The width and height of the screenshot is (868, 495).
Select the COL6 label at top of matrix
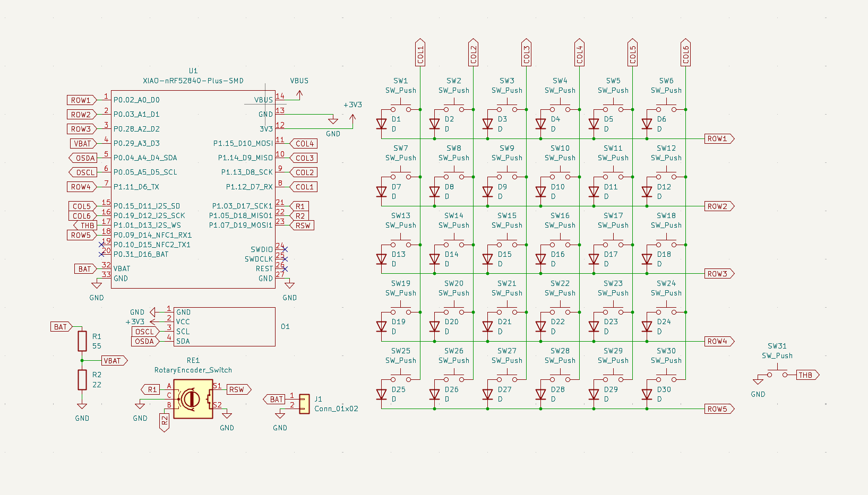(x=685, y=52)
